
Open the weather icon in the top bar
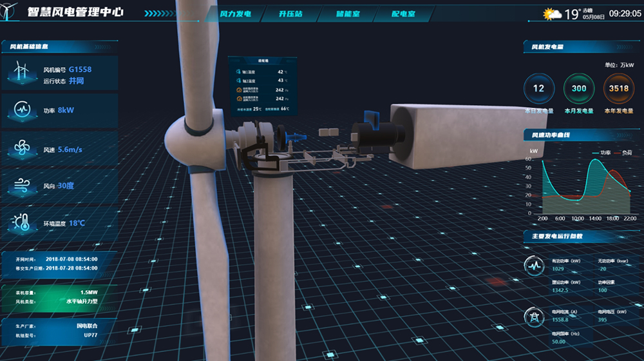point(552,14)
